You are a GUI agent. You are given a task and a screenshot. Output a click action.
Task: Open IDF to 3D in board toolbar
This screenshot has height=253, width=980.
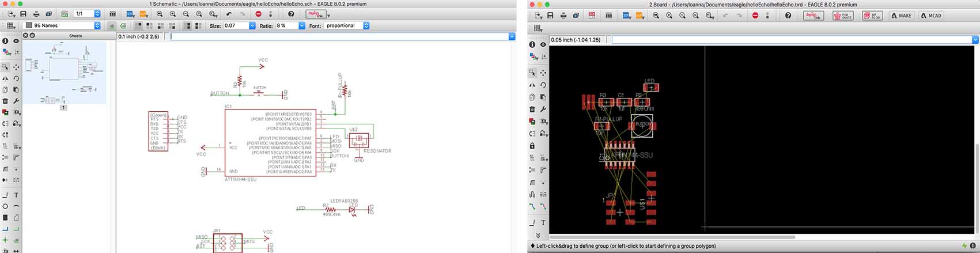872,15
